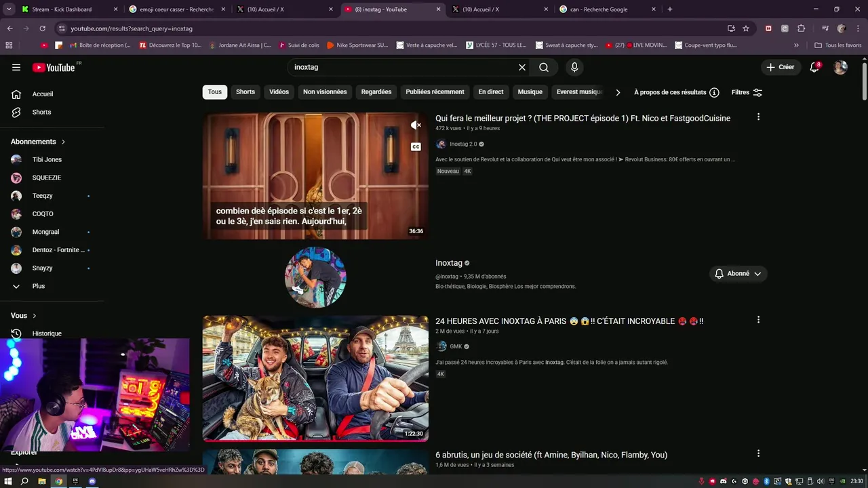Click the magnifying glass search button
Image resolution: width=868 pixels, height=488 pixels.
544,67
